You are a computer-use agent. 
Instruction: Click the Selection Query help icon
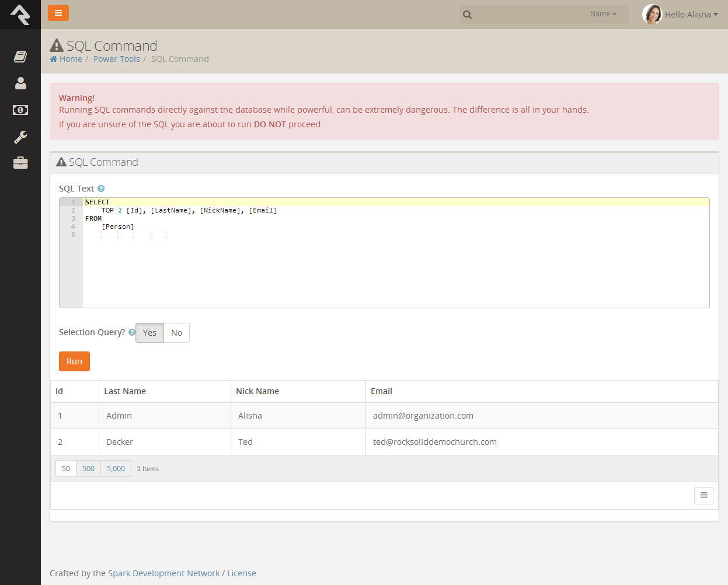(x=132, y=332)
